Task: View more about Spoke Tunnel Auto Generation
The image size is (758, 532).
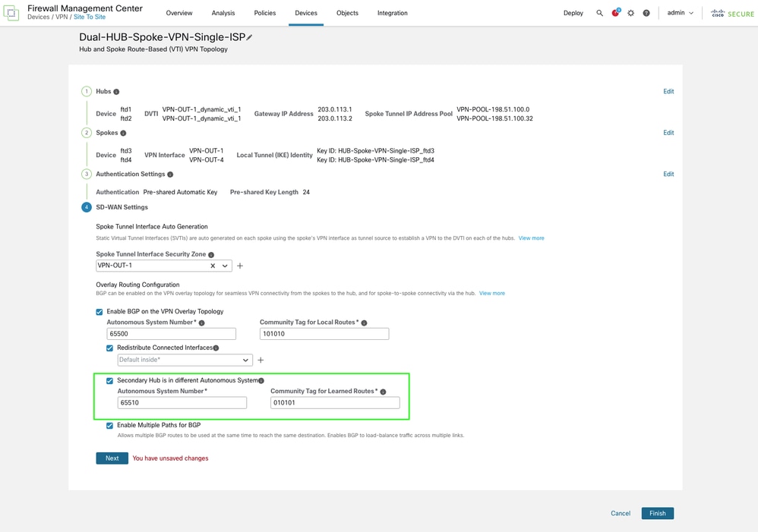Action: tap(531, 238)
